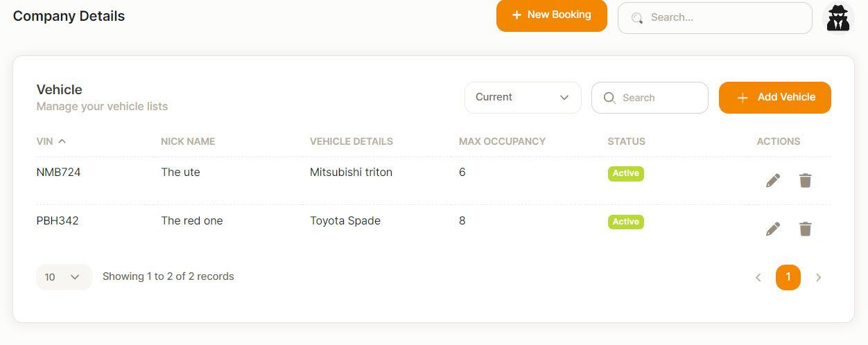Click the Active status badge for PBH342
Viewport: 868px width, 345px height.
point(626,222)
